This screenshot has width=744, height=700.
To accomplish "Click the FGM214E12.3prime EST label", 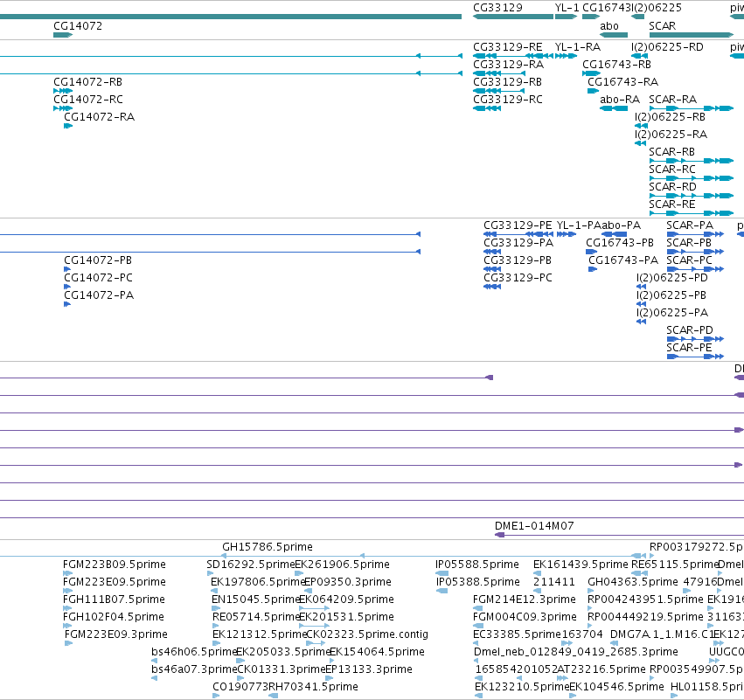I will (525, 600).
